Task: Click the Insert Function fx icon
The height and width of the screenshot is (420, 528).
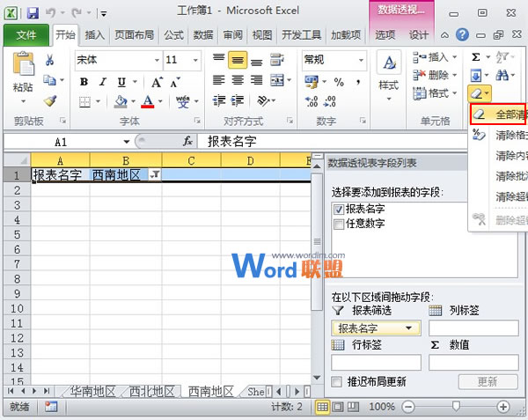Action: tap(187, 141)
